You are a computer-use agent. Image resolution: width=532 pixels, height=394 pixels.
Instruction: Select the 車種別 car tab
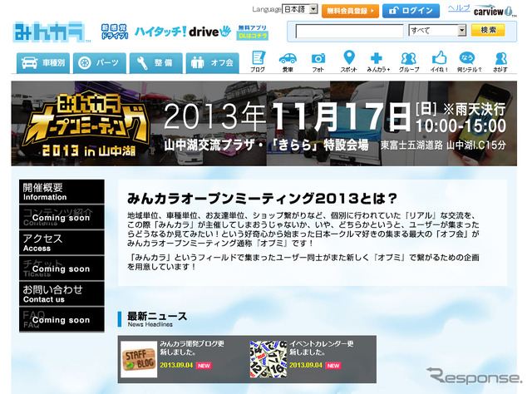[43, 63]
